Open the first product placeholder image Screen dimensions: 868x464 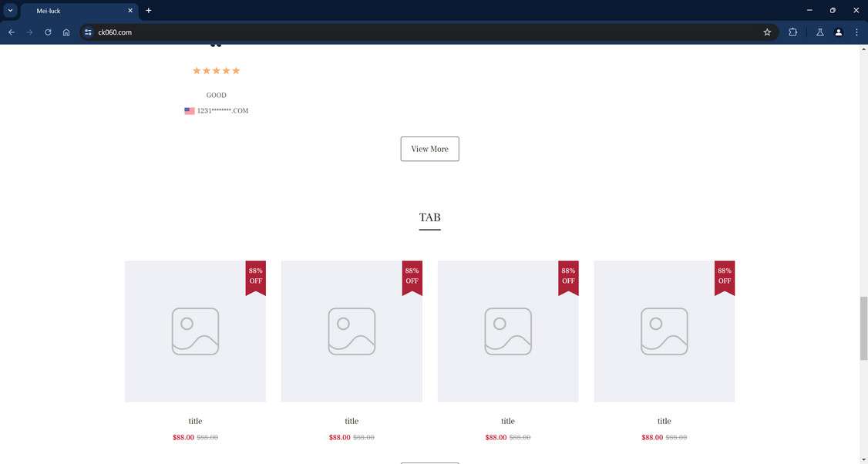pos(195,331)
